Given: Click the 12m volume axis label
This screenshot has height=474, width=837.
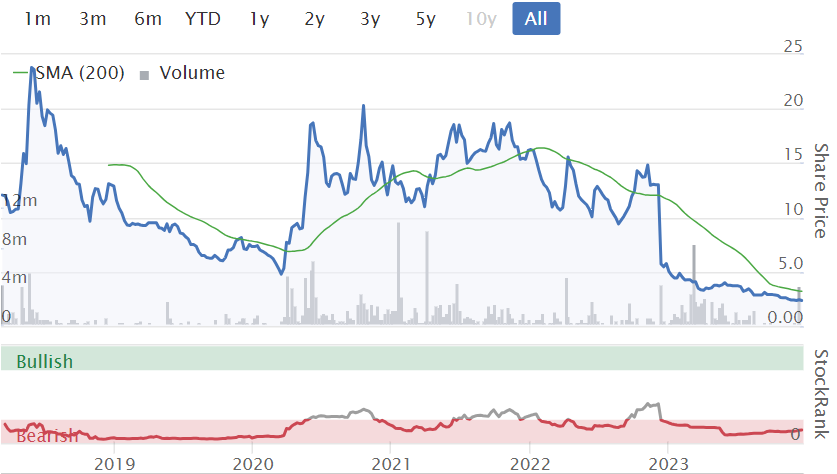Looking at the screenshot, I should click(19, 201).
